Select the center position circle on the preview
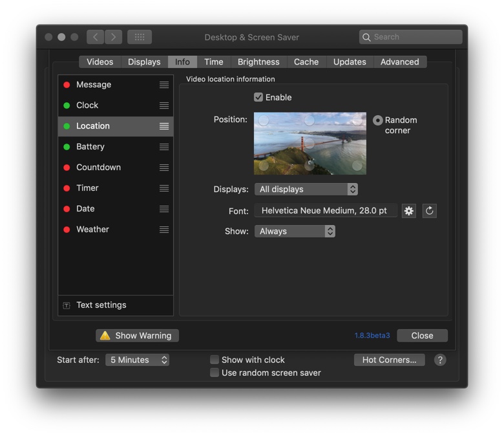The width and height of the screenshot is (504, 436). 310,143
